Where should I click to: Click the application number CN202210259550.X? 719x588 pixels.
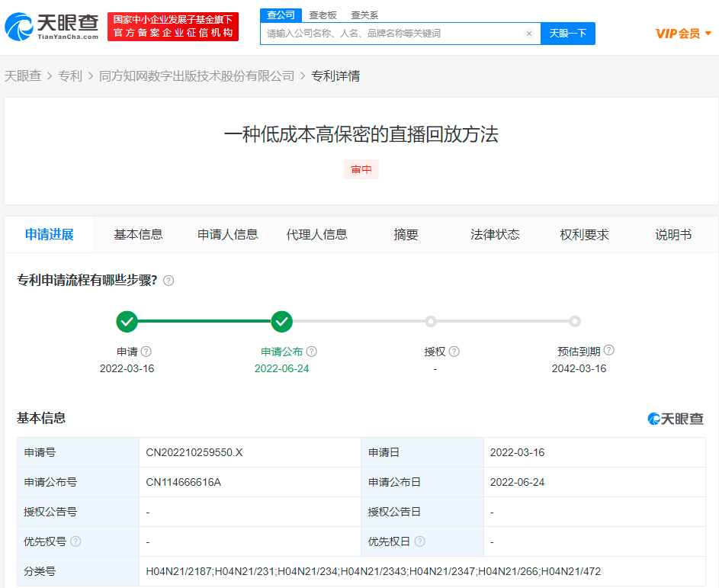[x=194, y=453]
